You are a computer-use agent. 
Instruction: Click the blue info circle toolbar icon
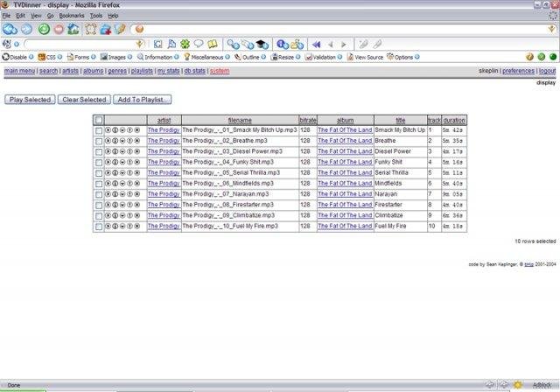point(283,45)
